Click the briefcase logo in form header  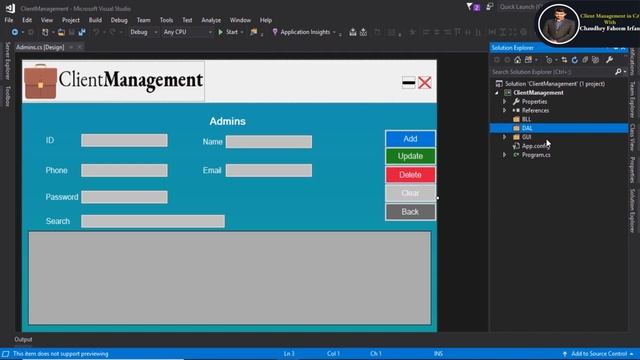pos(40,82)
